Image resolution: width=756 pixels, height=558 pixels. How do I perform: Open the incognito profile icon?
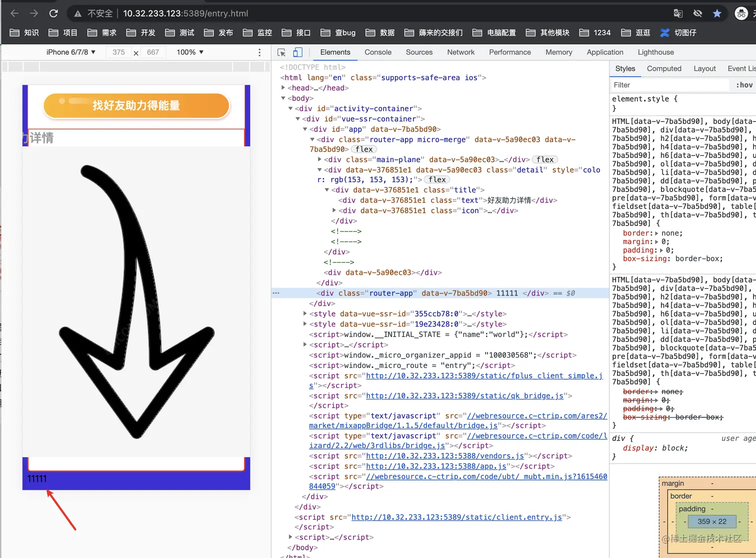point(741,13)
